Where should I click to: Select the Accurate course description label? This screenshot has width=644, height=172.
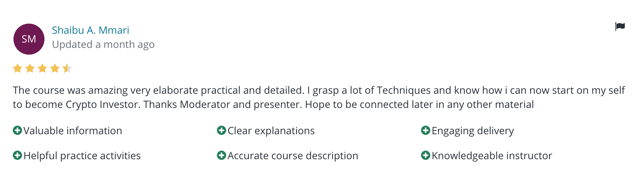point(293,155)
